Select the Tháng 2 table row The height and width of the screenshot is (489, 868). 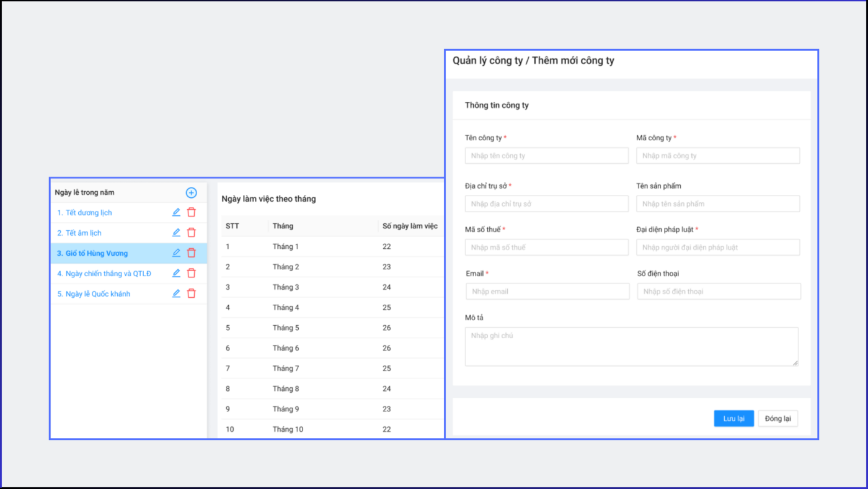point(333,267)
